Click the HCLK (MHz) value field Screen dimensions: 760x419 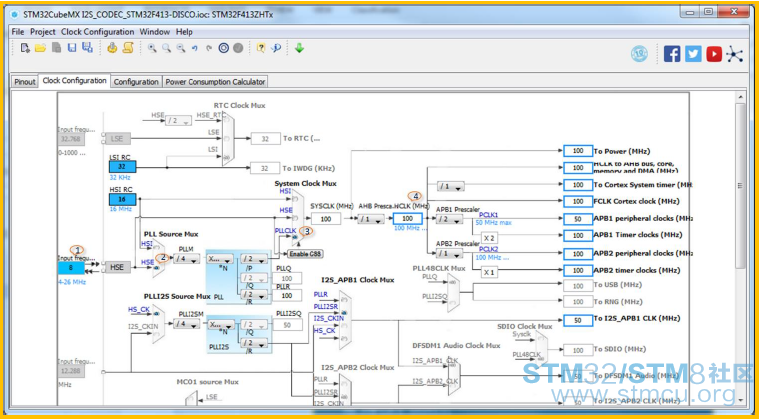[x=407, y=219]
